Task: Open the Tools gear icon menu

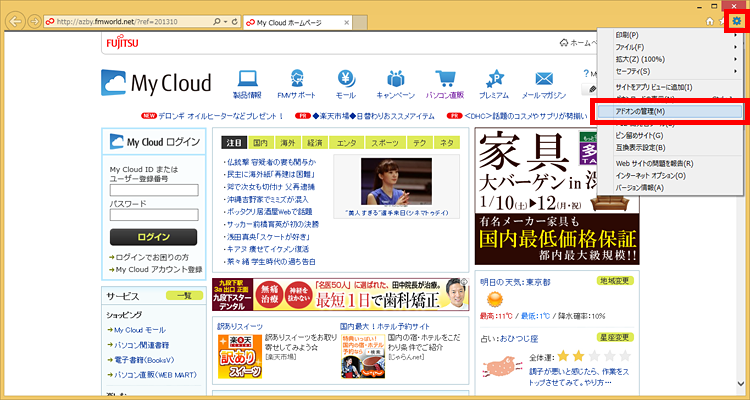Action: click(736, 22)
